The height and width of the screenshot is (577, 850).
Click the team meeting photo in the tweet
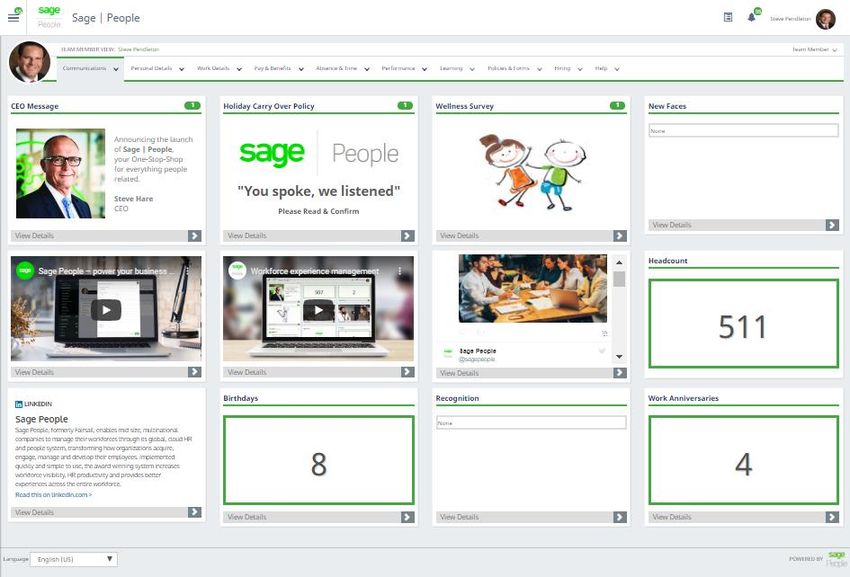[533, 288]
